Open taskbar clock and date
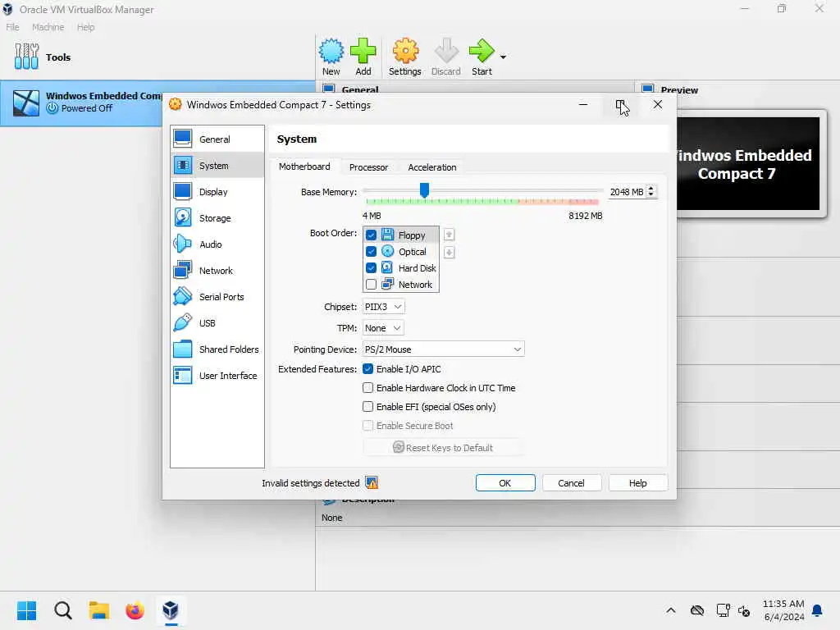840x630 pixels. click(783, 610)
